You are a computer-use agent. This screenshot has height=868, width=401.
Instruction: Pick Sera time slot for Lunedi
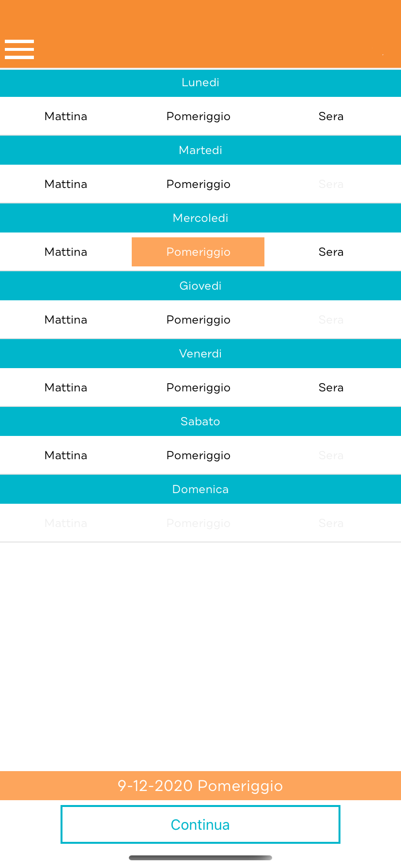[x=331, y=116]
